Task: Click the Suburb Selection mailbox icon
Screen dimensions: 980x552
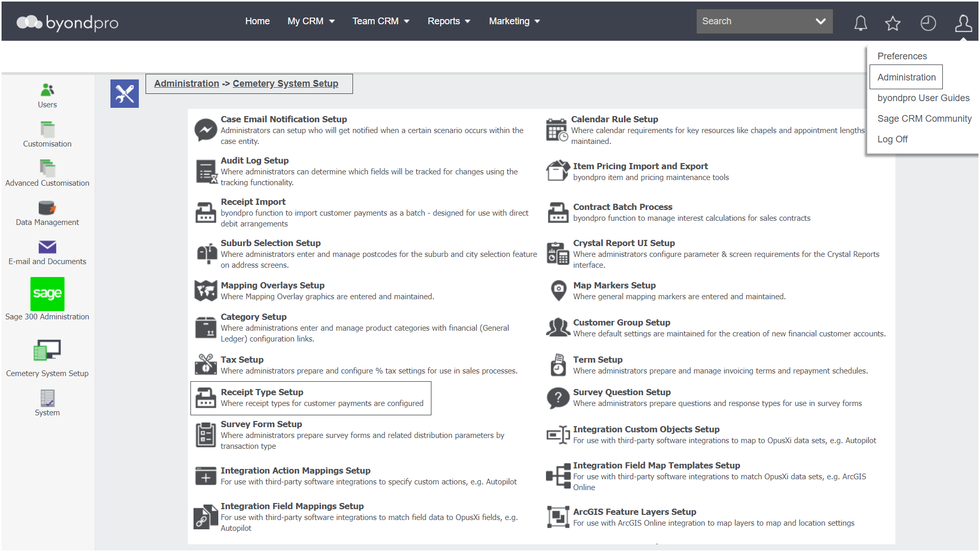Action: [206, 254]
